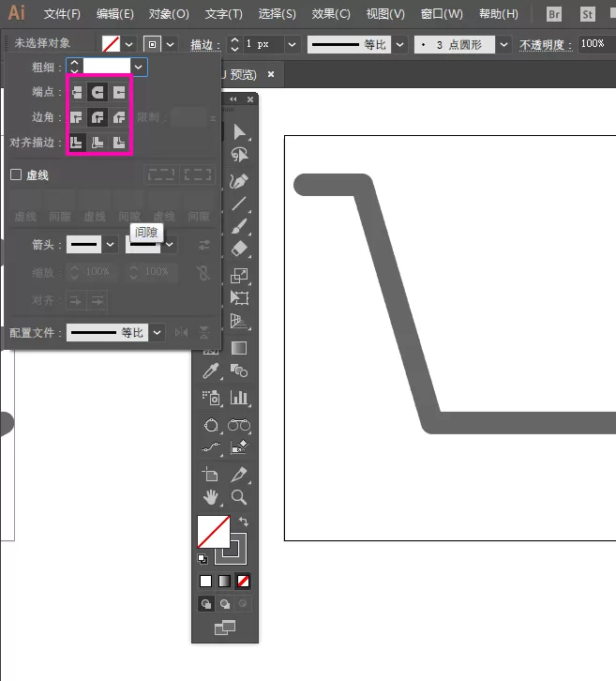The image size is (616, 681).
Task: Reset to default fill and stroke
Action: [203, 559]
